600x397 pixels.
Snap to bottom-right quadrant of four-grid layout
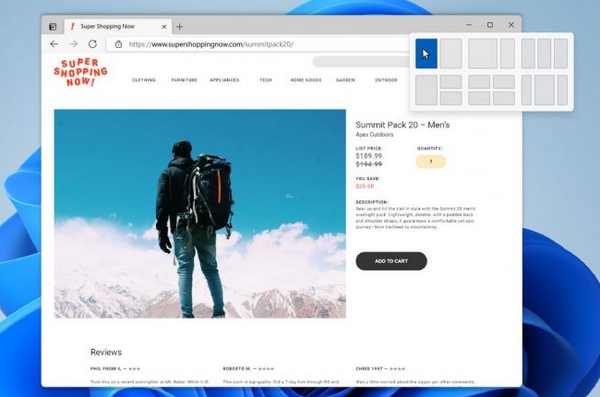tap(504, 98)
